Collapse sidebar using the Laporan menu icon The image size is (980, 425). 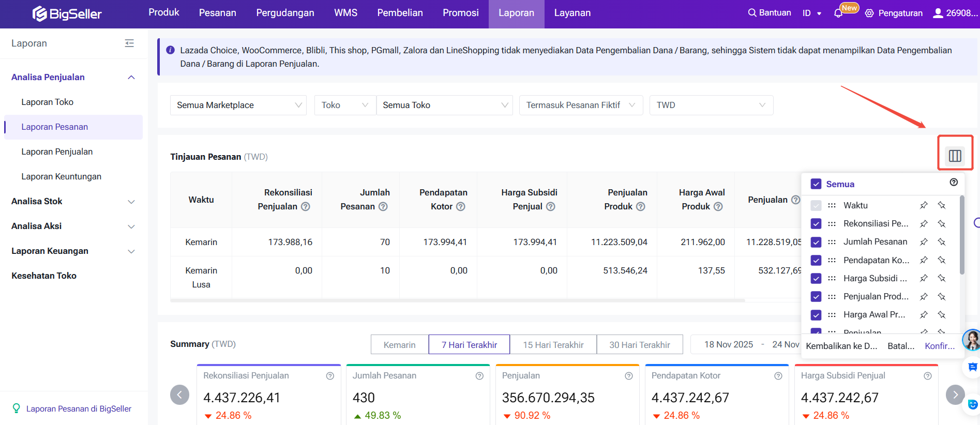[129, 43]
